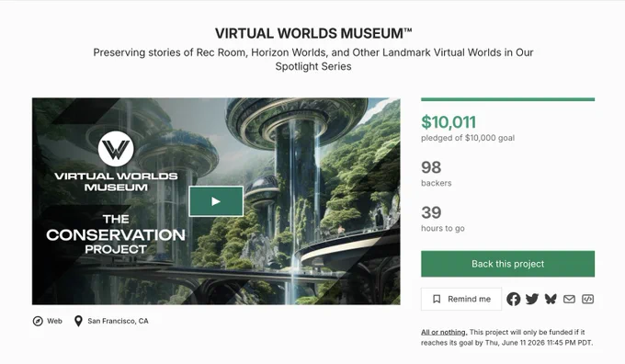Click the bookmark icon in Remind me
Screen dimensions: 625x364
click(437, 299)
